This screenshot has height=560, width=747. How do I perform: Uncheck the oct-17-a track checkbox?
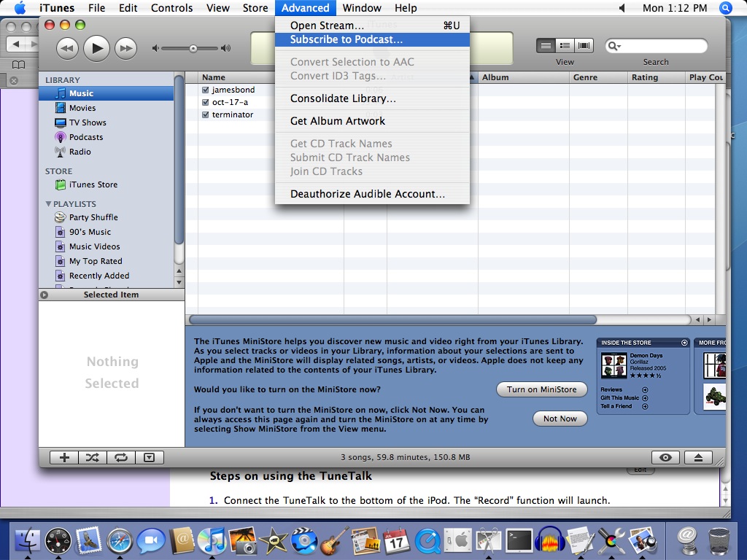click(205, 102)
